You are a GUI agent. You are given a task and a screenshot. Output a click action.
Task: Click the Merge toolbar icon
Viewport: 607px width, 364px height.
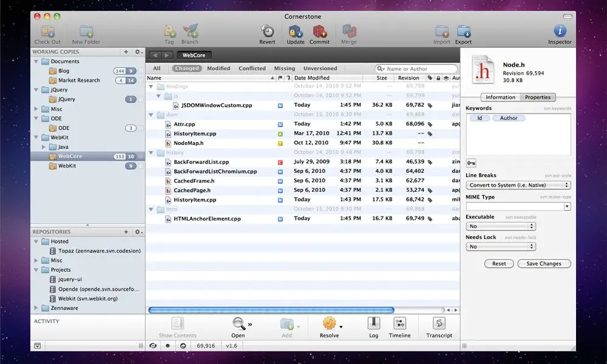click(x=349, y=32)
